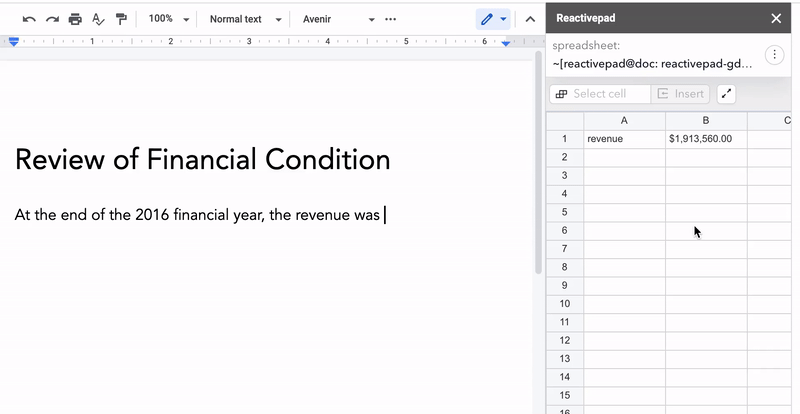This screenshot has width=800, height=414.
Task: Select row 1 header
Action: 565,139
